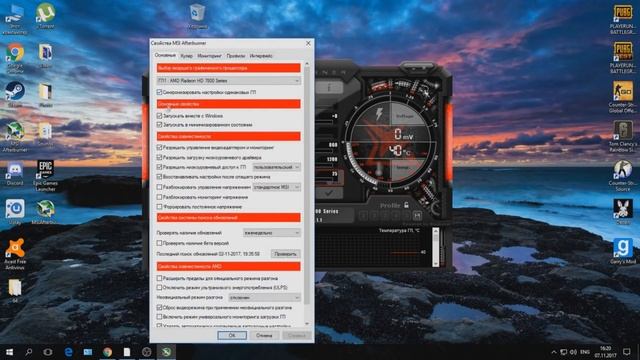Open the AMD Radeon HD 7000 Series GPU dropdown
The height and width of the screenshot is (360, 640).
tap(229, 81)
